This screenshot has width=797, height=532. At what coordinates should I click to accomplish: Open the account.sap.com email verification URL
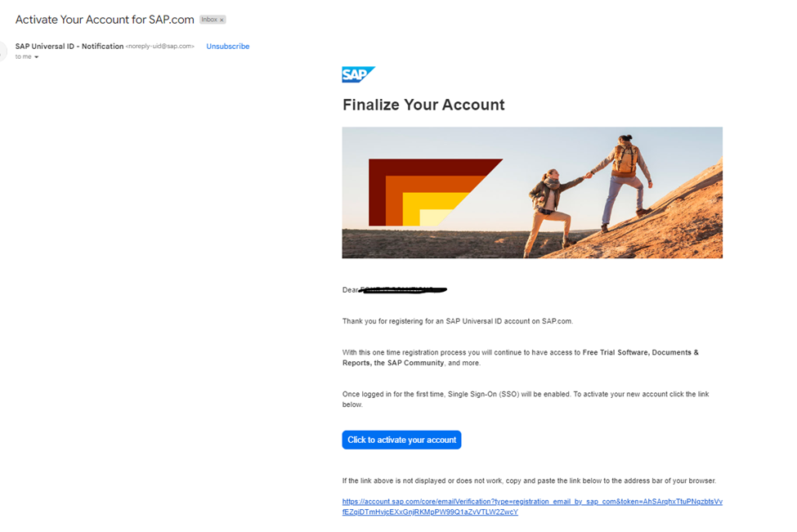(x=532, y=507)
